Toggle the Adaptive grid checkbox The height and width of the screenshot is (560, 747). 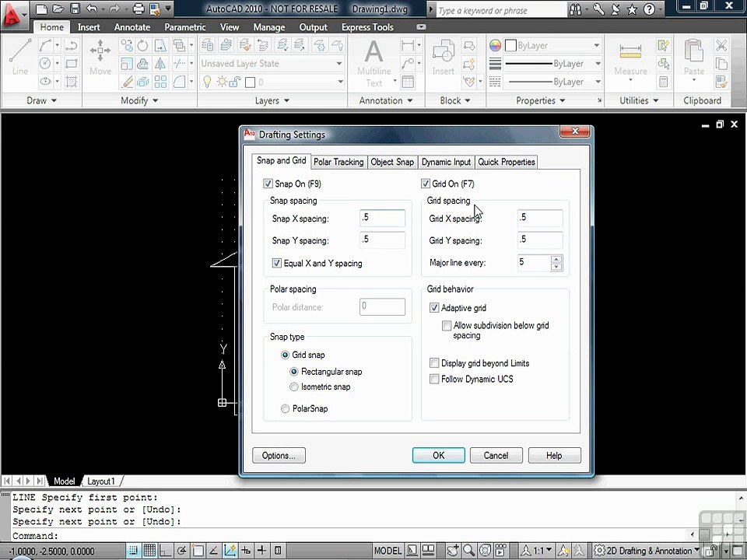(434, 308)
